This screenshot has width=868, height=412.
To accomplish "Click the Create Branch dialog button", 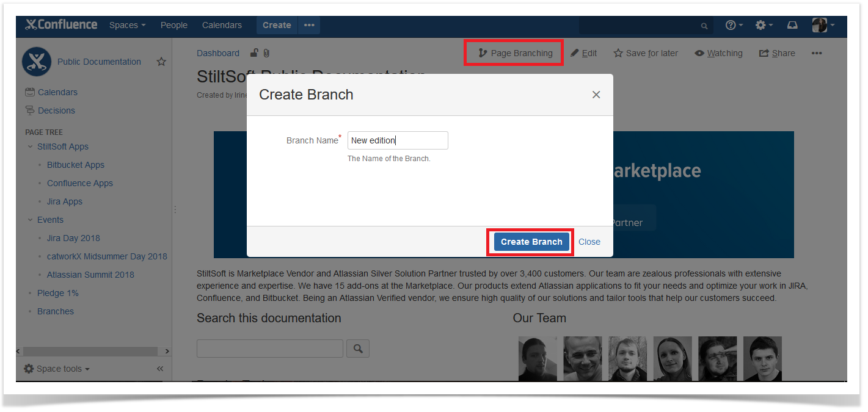I will [531, 242].
